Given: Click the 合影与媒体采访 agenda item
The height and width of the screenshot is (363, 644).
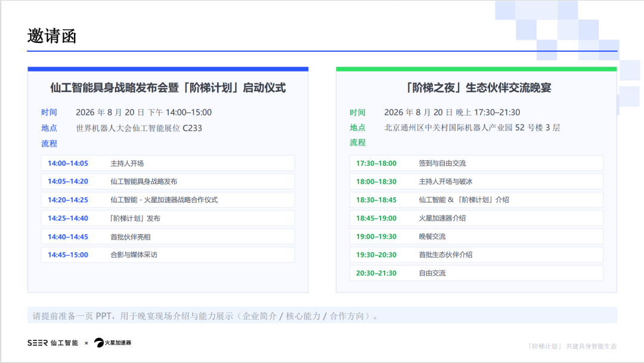Looking at the screenshot, I should [x=134, y=255].
